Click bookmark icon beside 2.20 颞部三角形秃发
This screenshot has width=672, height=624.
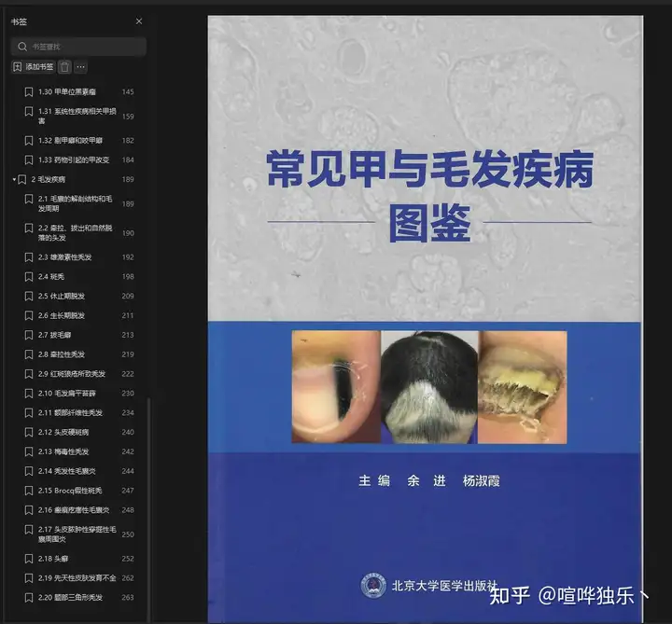coord(30,598)
